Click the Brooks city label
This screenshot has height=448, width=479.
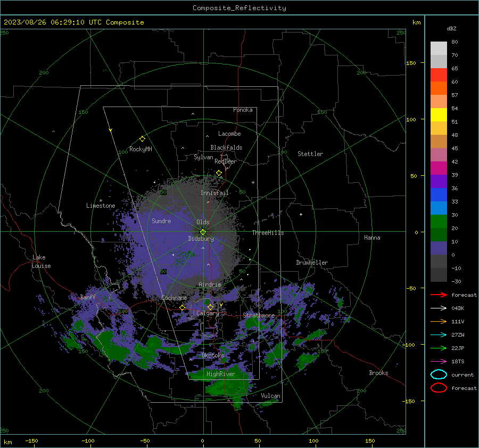[x=378, y=373]
